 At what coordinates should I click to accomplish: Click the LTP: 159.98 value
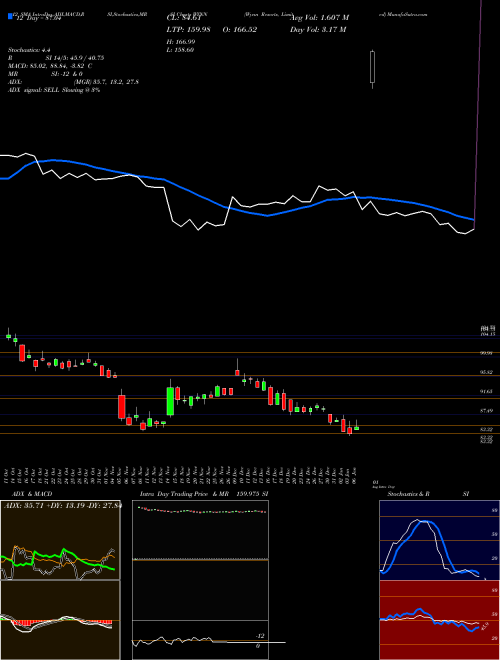[x=188, y=29]
